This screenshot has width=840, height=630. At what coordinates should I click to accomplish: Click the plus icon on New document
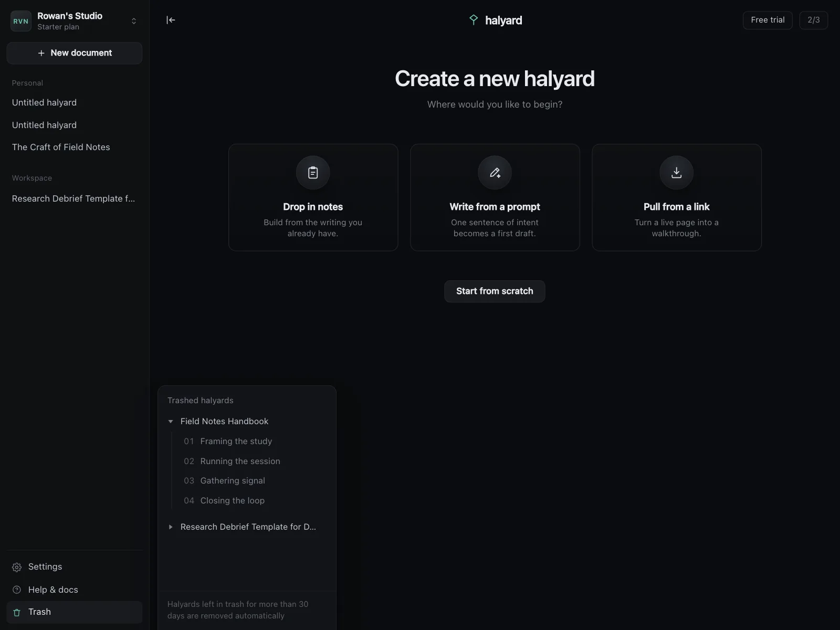(x=41, y=53)
